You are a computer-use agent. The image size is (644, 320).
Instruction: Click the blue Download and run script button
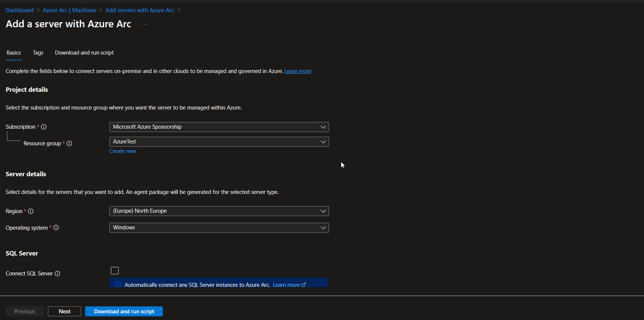[124, 312]
